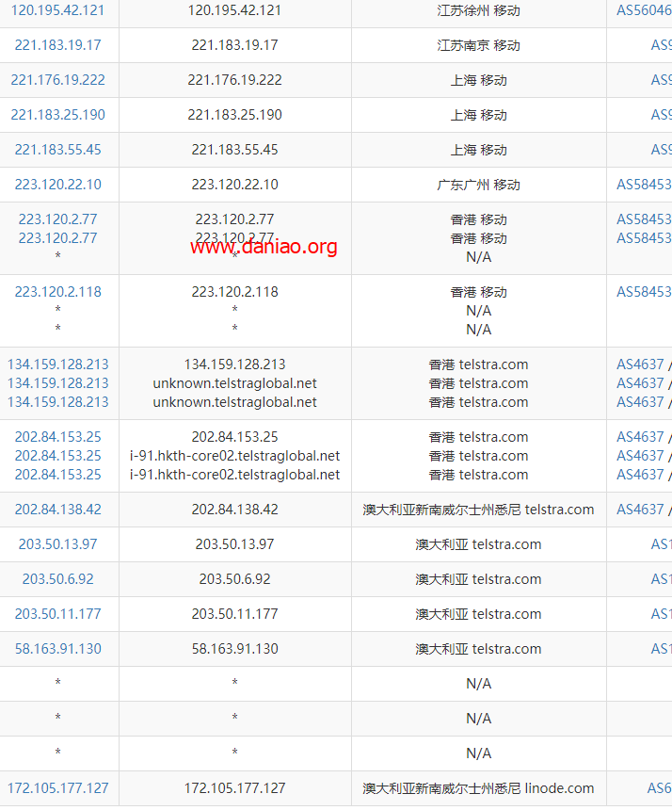672x810 pixels.
Task: Select 澳大利亚 telstra.com in the 203.50.11.177 row
Action: (x=478, y=614)
